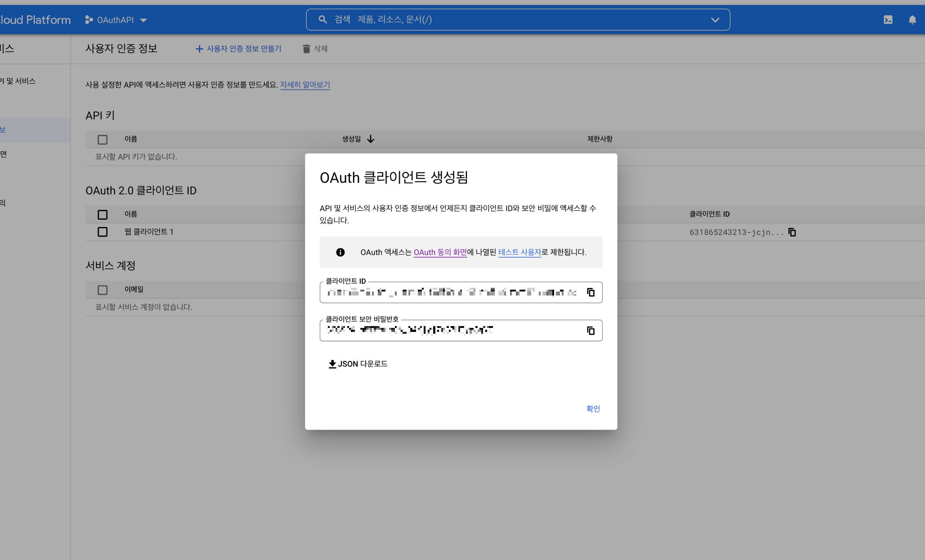Open the OAuth 동의 화면 link
Viewport: 925px width, 560px height.
[x=440, y=252]
